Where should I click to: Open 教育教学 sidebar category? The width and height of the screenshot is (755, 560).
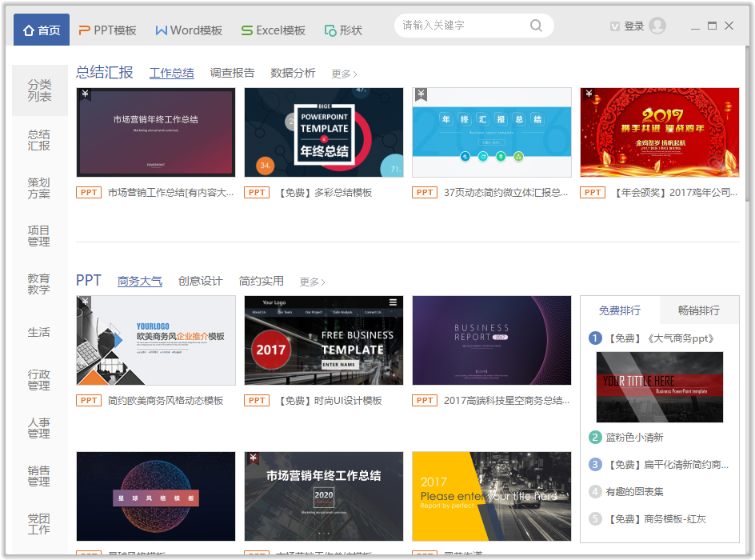pyautogui.click(x=39, y=284)
